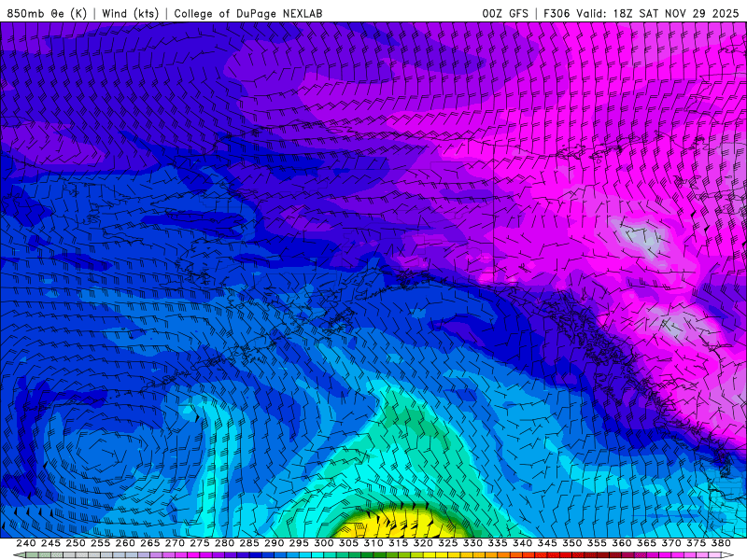
Task: Click the "F306" forecast hour text
Action: coord(557,13)
